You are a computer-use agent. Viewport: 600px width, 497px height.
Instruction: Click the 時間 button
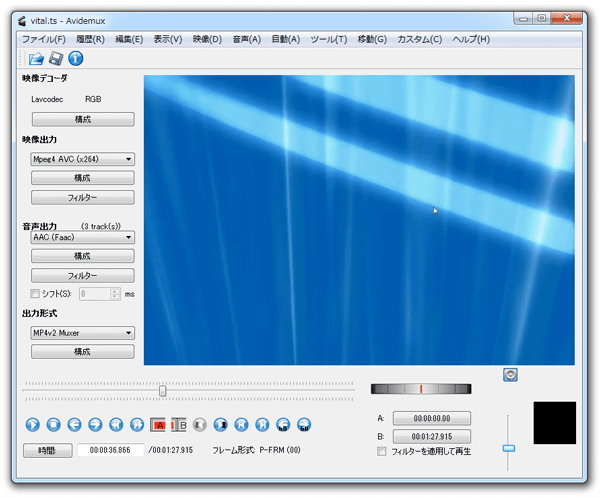pyautogui.click(x=47, y=451)
